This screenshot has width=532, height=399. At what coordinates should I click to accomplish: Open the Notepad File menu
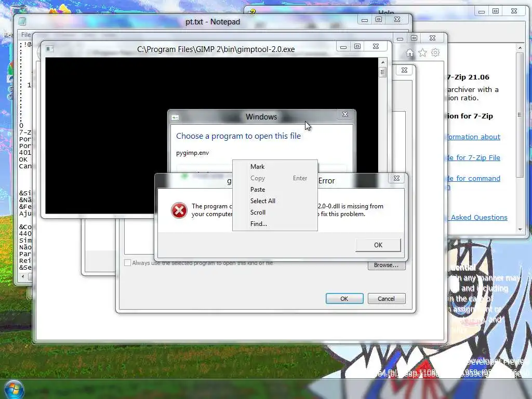pos(25,35)
